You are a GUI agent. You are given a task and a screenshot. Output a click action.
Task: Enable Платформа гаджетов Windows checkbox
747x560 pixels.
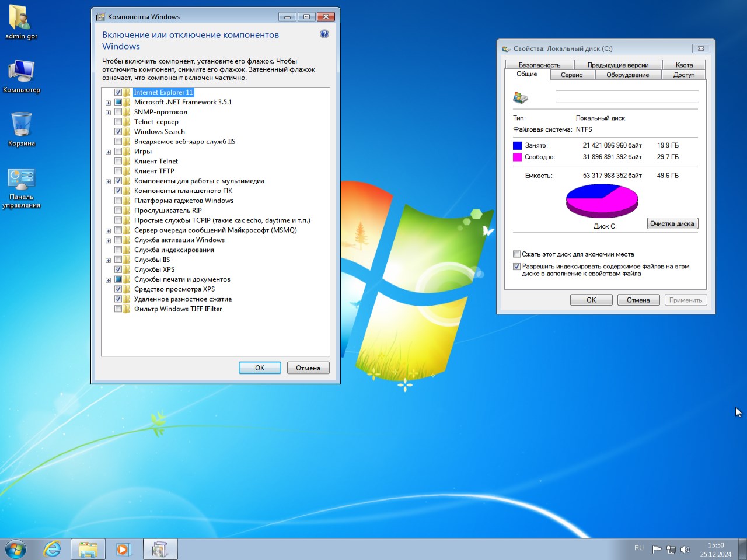(x=118, y=201)
